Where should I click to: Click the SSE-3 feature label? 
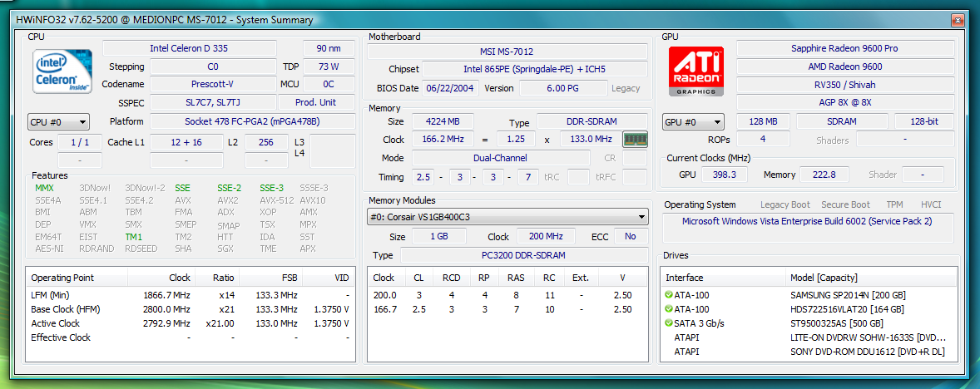coord(271,188)
